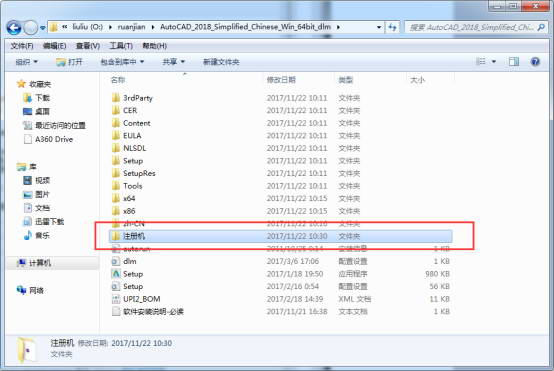
Task: Click the Back navigation arrow
Action: (14, 28)
